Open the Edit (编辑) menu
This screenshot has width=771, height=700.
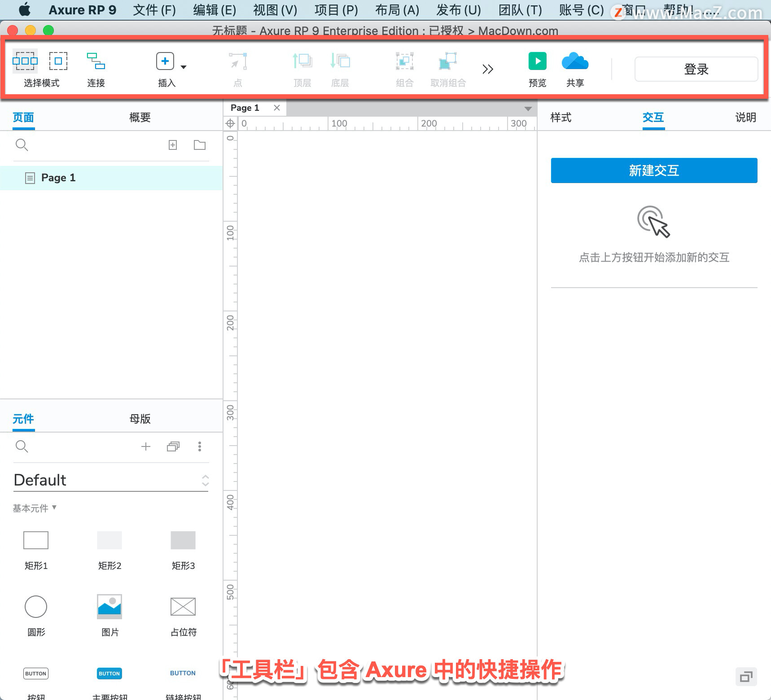(215, 10)
